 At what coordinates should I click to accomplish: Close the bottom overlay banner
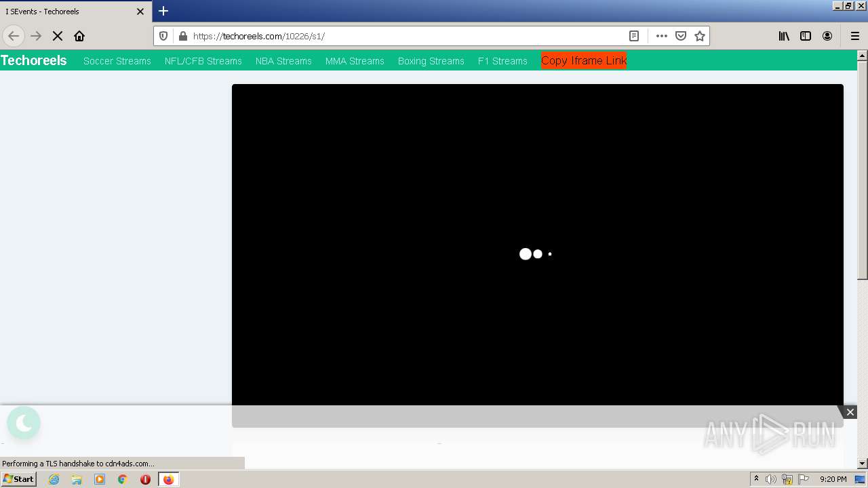(x=850, y=412)
